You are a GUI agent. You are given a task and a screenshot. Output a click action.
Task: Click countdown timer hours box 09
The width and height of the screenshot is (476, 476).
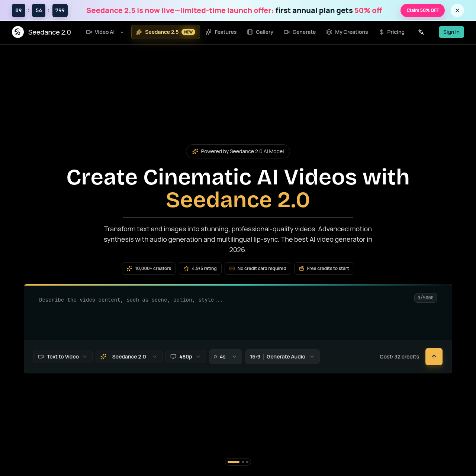[x=19, y=10]
